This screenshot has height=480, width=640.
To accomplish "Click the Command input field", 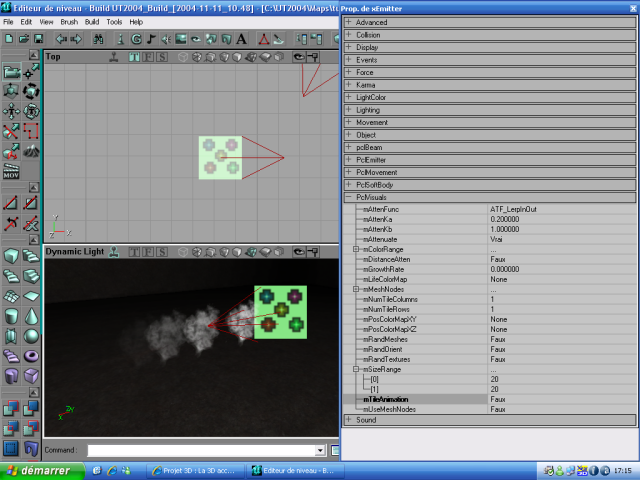I will point(200,451).
